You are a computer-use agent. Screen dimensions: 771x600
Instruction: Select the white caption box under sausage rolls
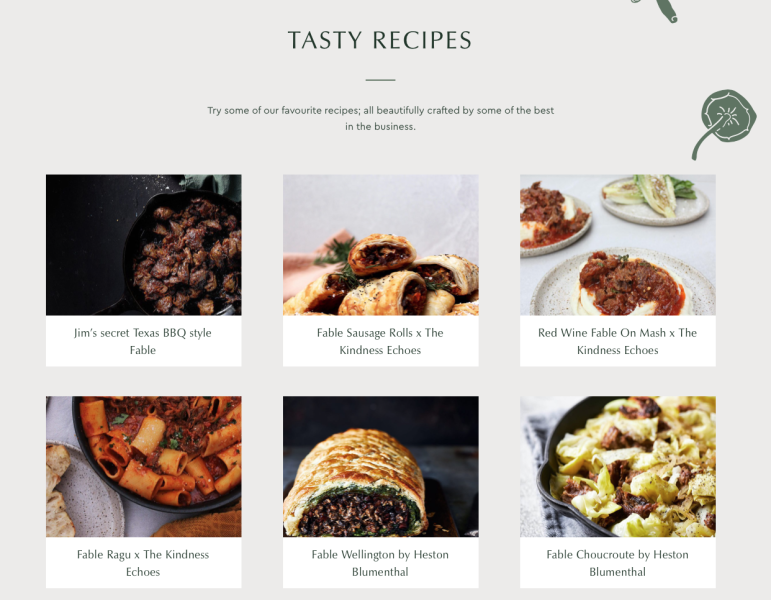tap(381, 341)
